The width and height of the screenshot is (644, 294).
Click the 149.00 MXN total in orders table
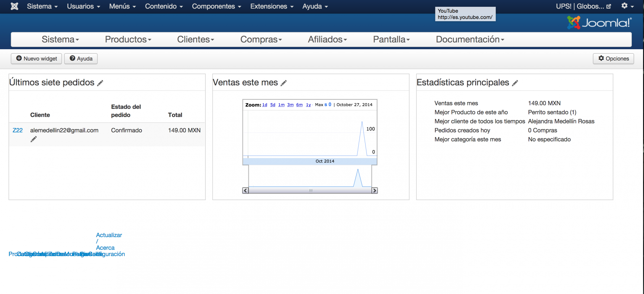click(184, 130)
